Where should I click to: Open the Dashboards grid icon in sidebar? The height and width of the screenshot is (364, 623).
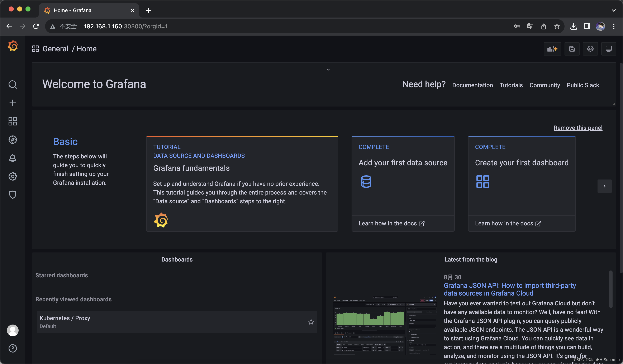(x=13, y=121)
